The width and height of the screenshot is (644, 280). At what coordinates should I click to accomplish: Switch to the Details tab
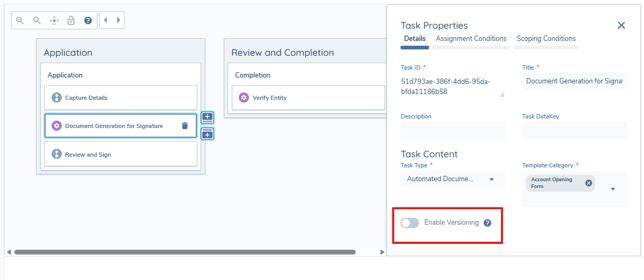click(415, 39)
